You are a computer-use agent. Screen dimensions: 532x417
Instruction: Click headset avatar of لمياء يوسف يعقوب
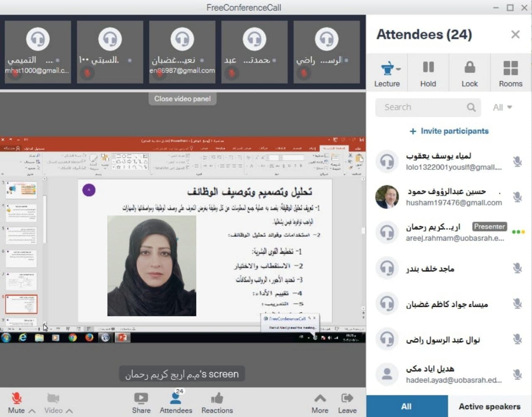pos(387,161)
